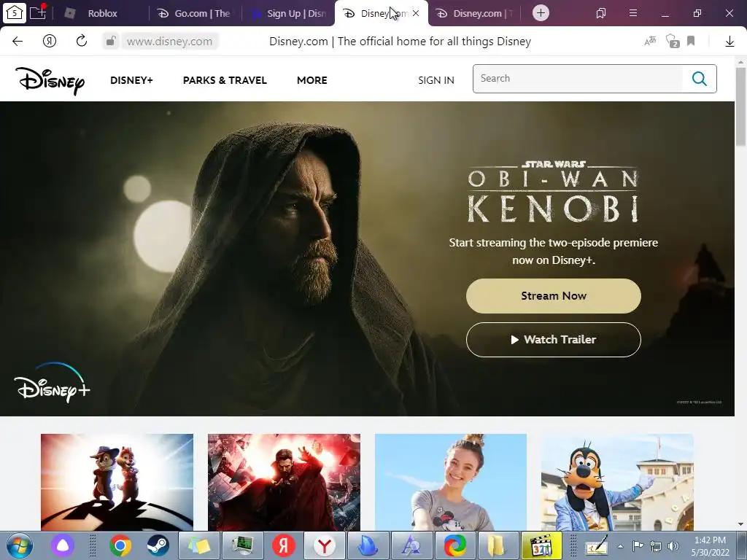Open the Doctor Strange thumbnail

(x=284, y=482)
